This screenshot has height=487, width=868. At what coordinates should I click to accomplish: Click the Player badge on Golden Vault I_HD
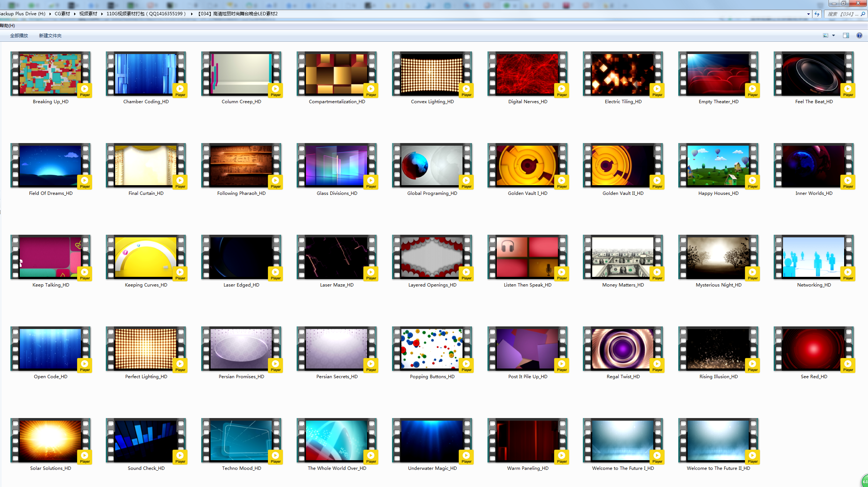[x=562, y=182]
